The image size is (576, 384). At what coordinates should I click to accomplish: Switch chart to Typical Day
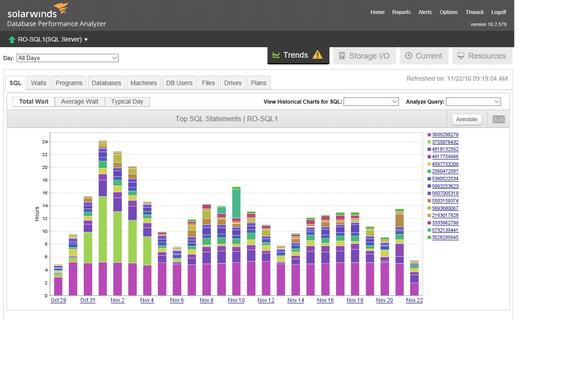pos(127,102)
